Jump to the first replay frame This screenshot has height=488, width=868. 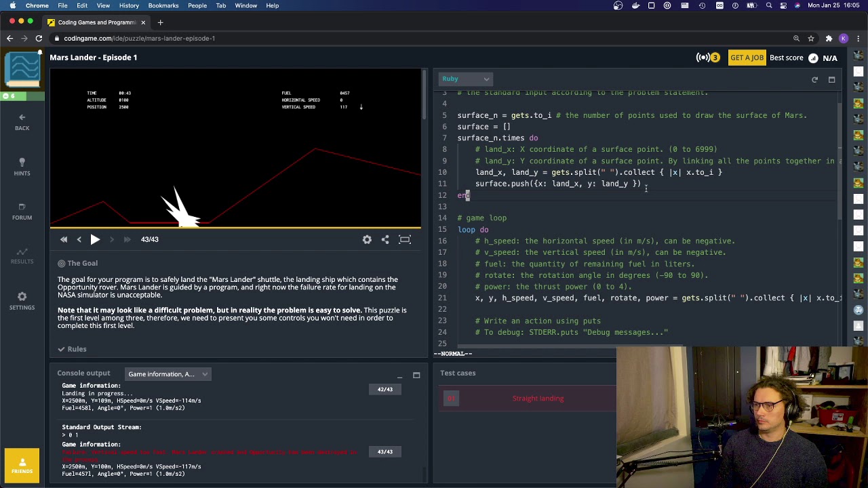click(x=64, y=239)
